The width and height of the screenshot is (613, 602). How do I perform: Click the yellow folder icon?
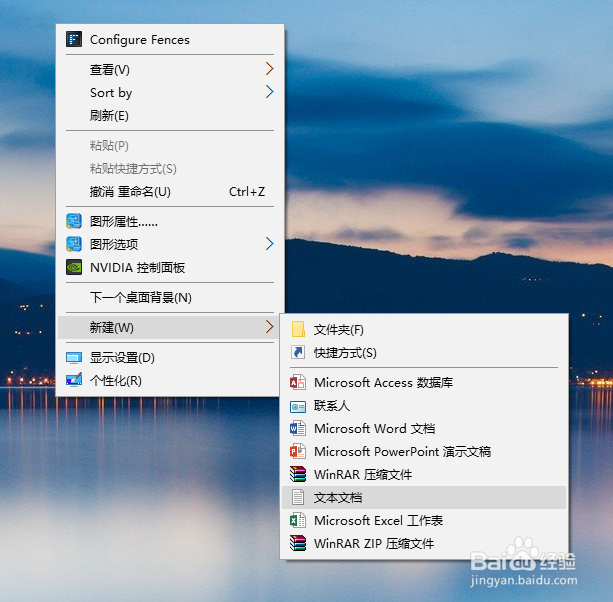(x=298, y=329)
